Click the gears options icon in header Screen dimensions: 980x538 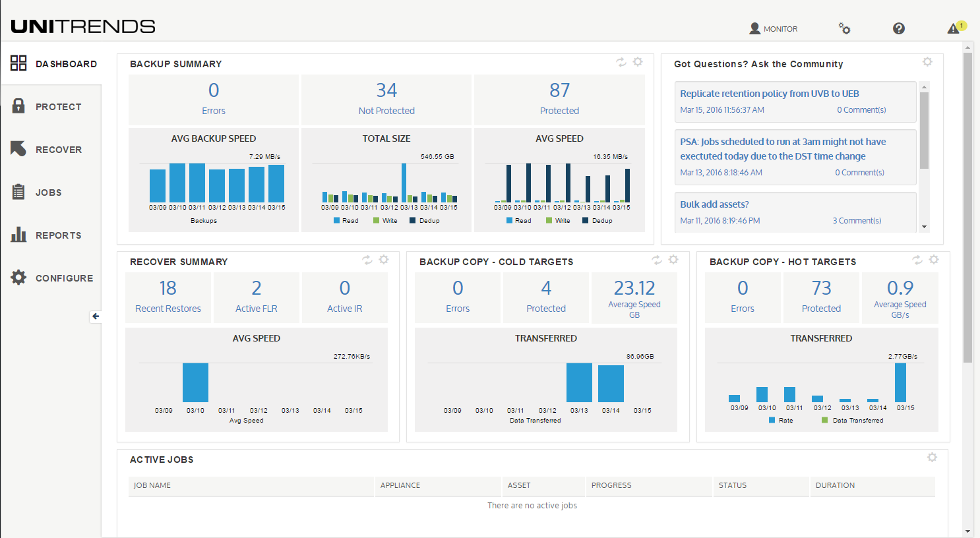pyautogui.click(x=844, y=28)
